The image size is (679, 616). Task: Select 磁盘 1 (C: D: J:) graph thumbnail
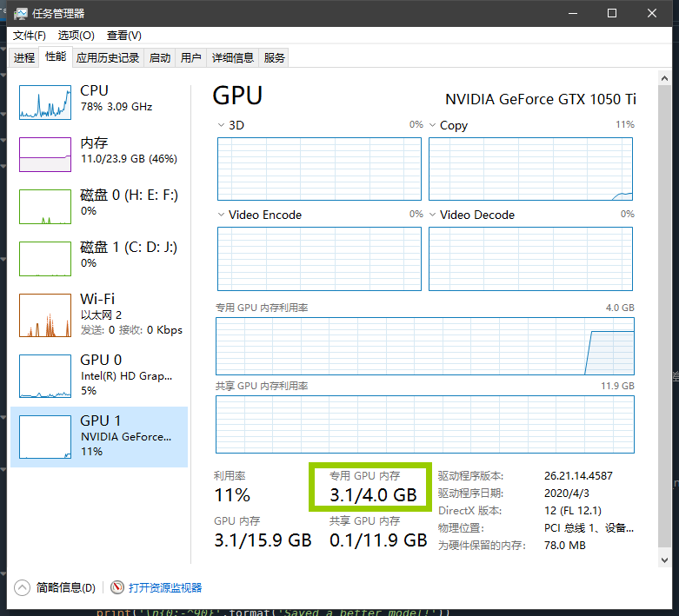click(45, 259)
